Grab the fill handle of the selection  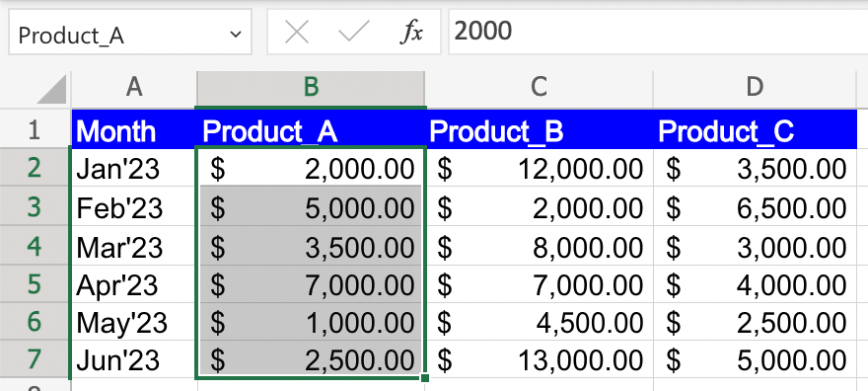(424, 378)
